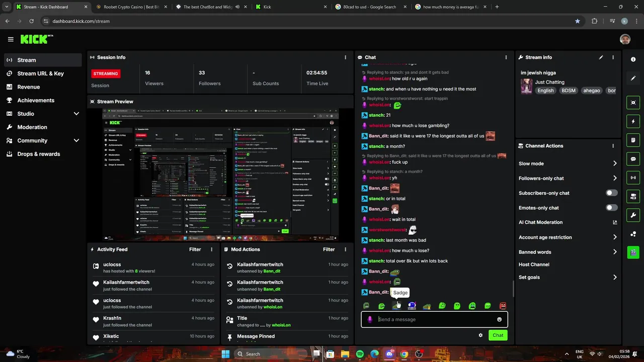Expand Set goals options
The image size is (644, 362).
tap(615, 277)
